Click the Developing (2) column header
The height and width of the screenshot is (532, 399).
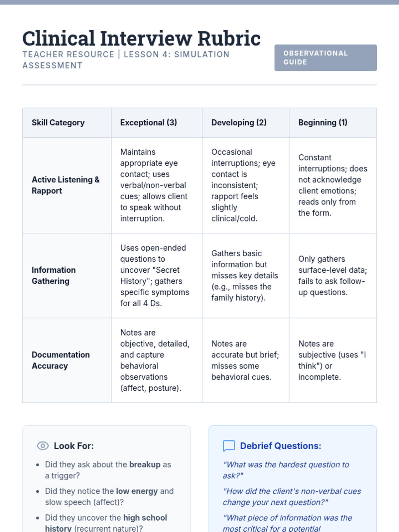(x=239, y=123)
